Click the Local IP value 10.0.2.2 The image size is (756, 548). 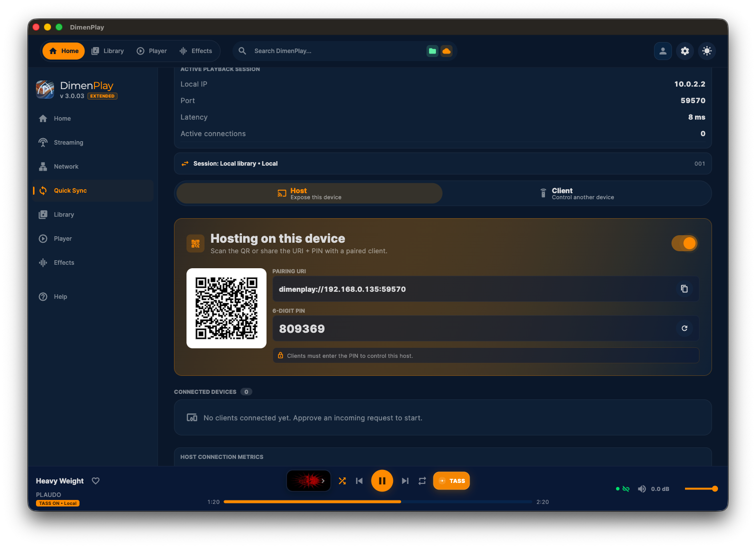(689, 84)
